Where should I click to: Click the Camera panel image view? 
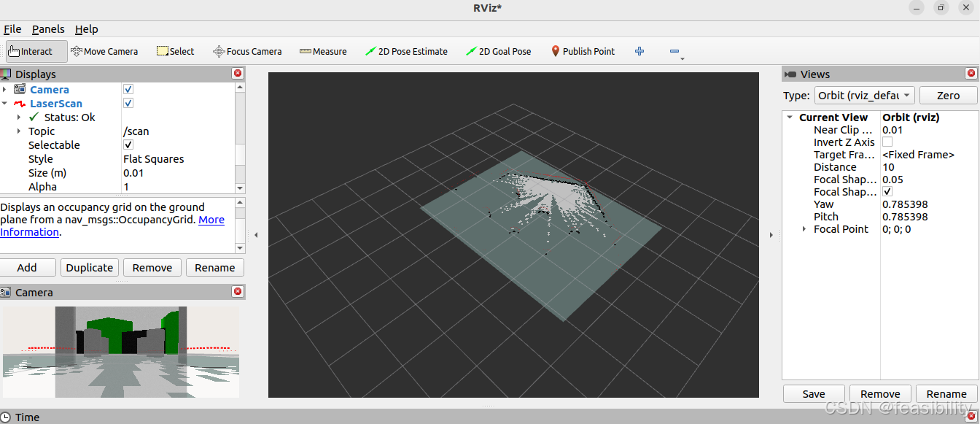(120, 352)
